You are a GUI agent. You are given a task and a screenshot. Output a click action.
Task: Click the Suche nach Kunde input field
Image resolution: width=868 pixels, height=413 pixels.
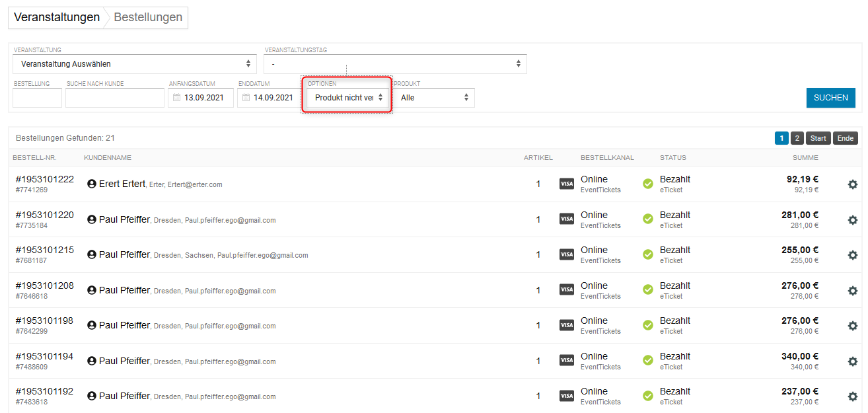point(115,98)
